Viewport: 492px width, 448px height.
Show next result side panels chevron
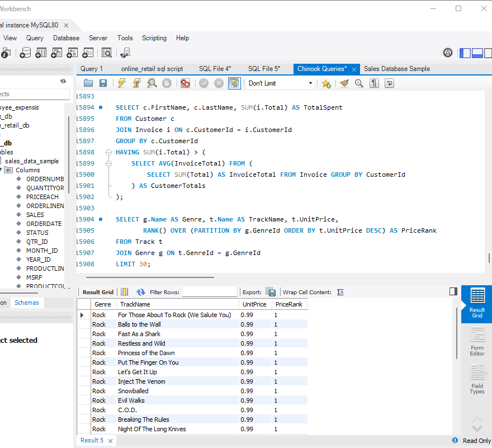pos(477,428)
